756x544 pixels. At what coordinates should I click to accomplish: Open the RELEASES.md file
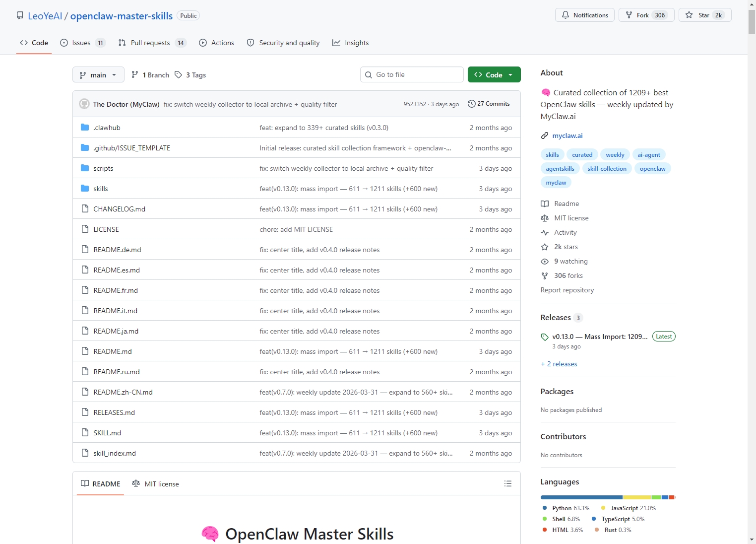tap(114, 412)
